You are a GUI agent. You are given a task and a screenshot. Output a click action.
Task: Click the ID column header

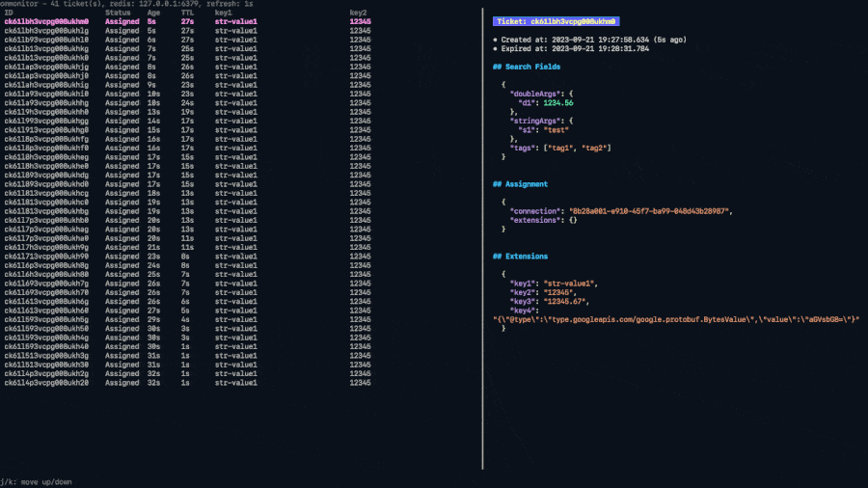pyautogui.click(x=9, y=13)
